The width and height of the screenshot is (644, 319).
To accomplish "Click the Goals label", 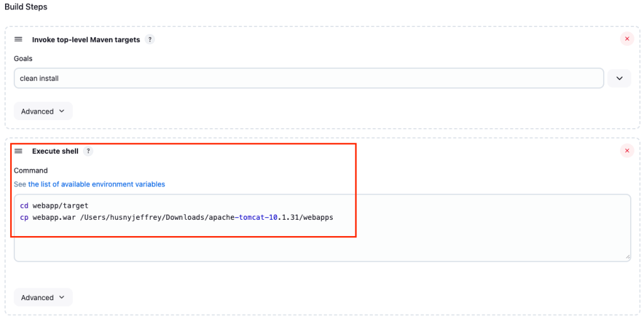I will click(x=23, y=58).
